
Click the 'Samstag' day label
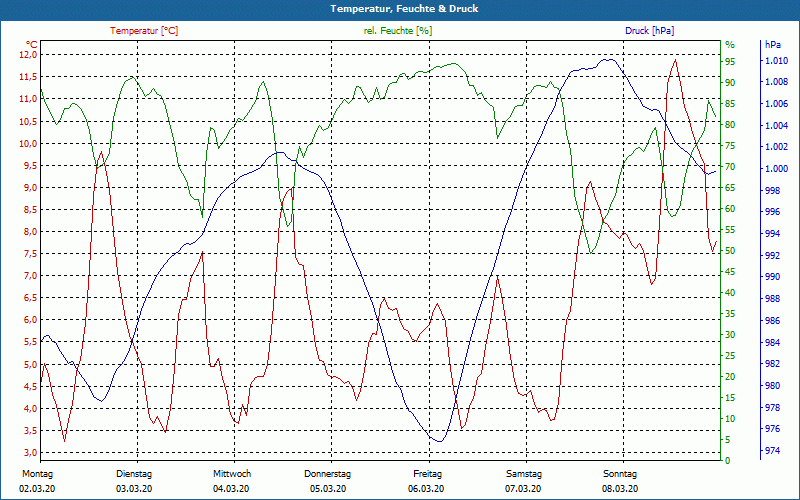click(524, 474)
